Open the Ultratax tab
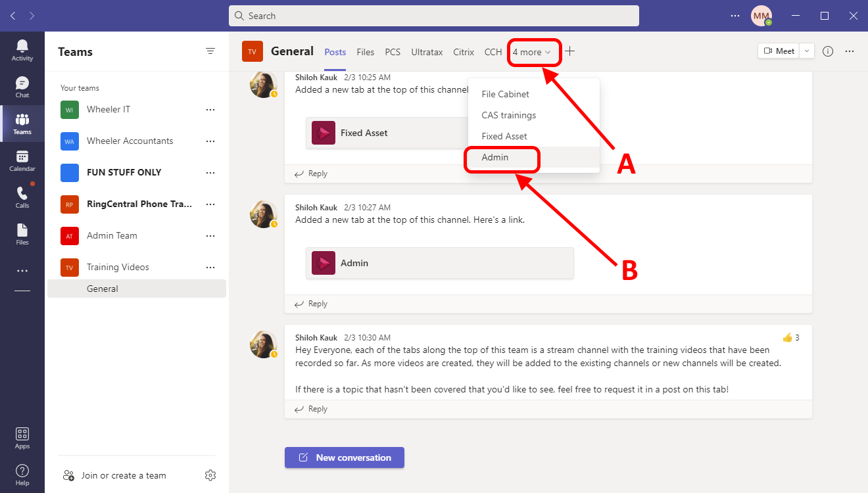Viewport: 868px width, 493px height. [x=427, y=52]
